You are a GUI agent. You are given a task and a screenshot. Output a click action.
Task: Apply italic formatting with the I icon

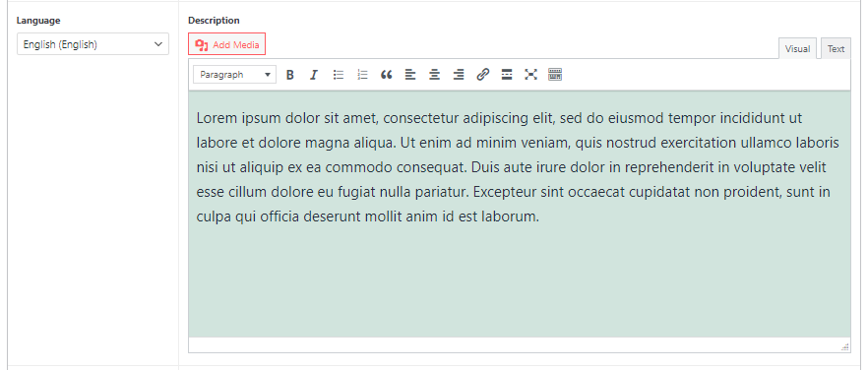click(x=314, y=75)
